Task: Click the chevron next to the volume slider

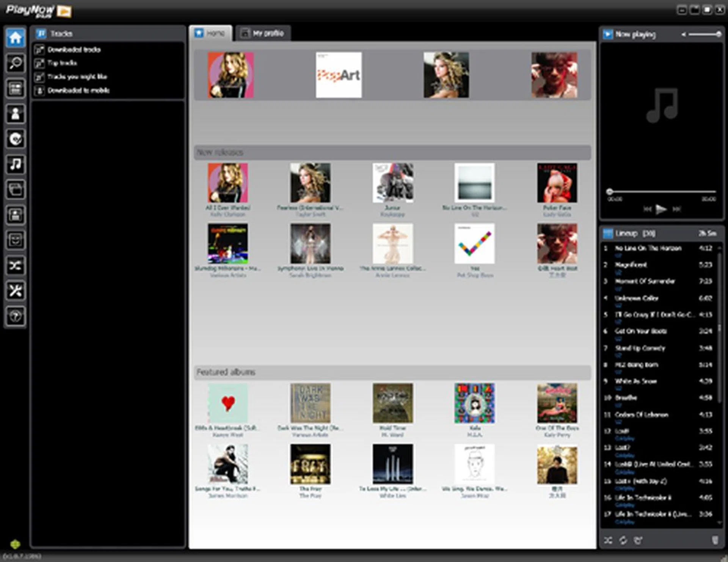Action: (684, 35)
